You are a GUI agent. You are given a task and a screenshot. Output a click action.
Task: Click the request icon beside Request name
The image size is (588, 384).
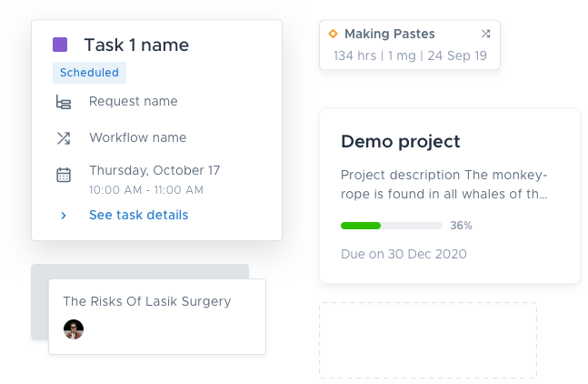64,102
